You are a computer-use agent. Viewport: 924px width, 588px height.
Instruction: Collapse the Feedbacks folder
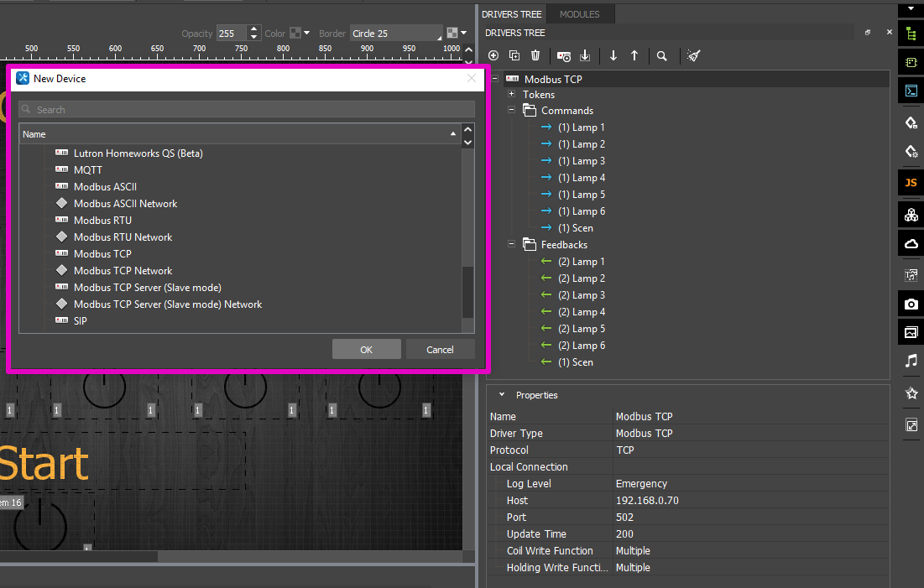(511, 244)
